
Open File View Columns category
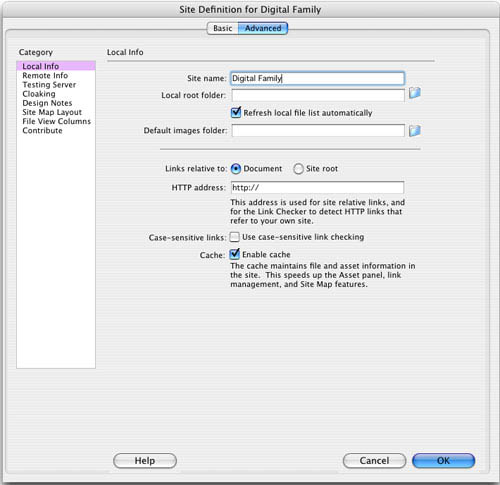click(x=57, y=121)
